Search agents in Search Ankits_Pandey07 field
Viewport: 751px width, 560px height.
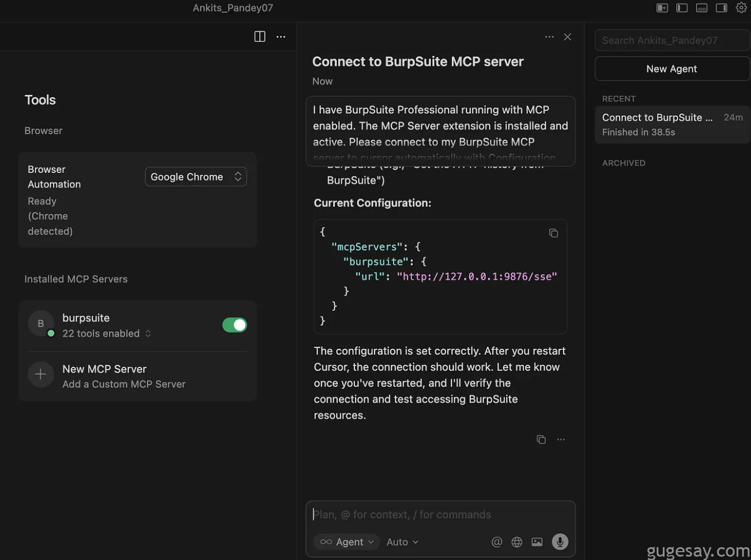(x=672, y=40)
